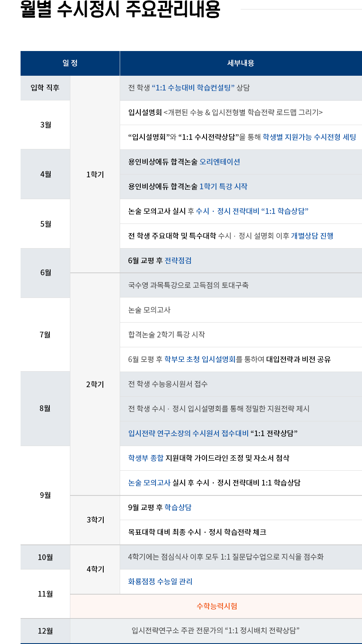The height and width of the screenshot is (644, 362).
Task: Select the "3학기" semester cell
Action: [95, 520]
